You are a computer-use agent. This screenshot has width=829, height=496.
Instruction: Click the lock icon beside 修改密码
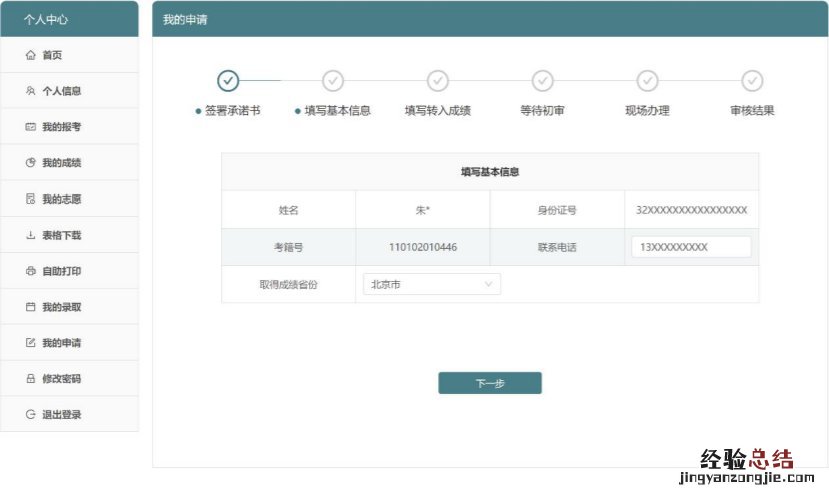pyautogui.click(x=30, y=379)
